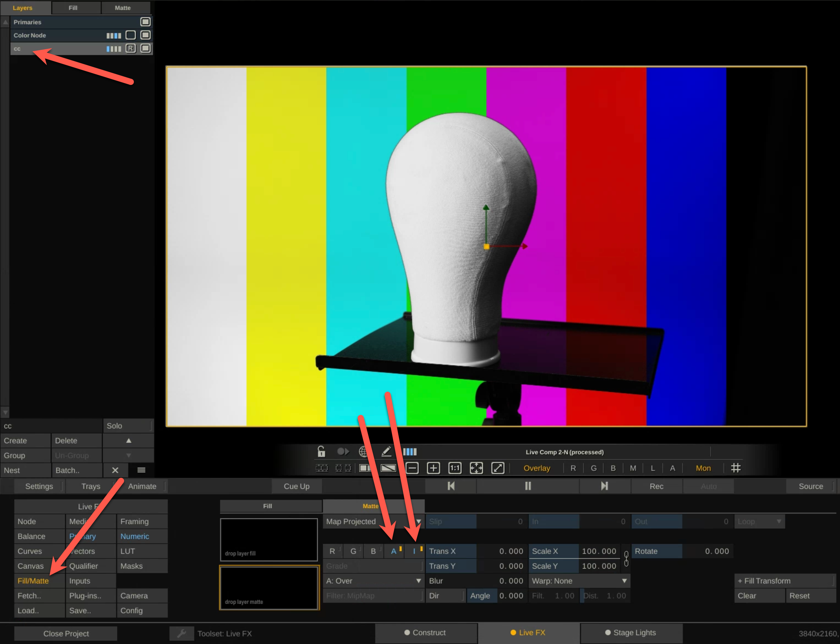This screenshot has width=840, height=644.
Task: Click the grid overlay hash icon
Action: click(x=736, y=468)
